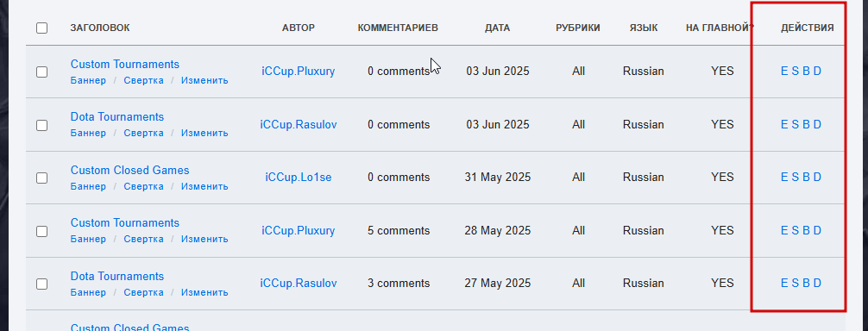Open author iCCup.Lo1se profile link
The image size is (868, 331).
[299, 177]
